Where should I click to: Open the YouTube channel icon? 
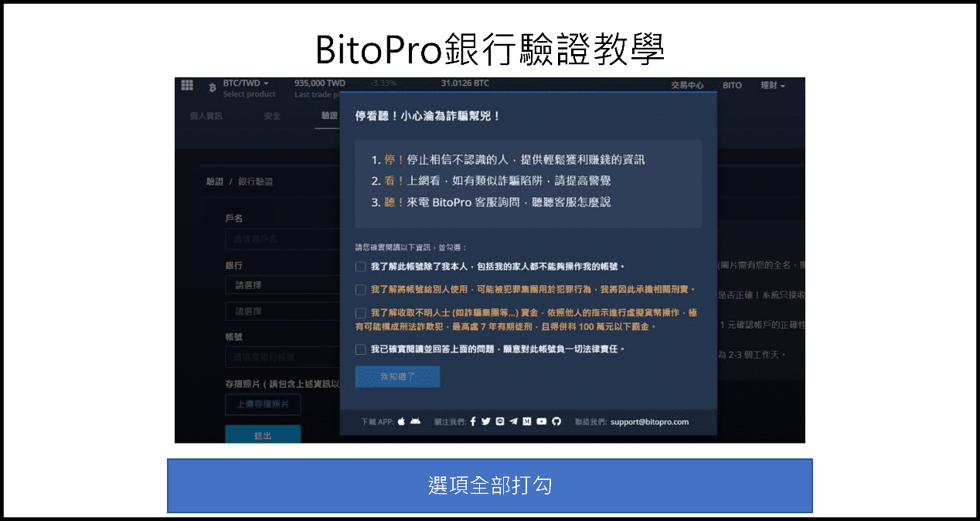point(542,420)
